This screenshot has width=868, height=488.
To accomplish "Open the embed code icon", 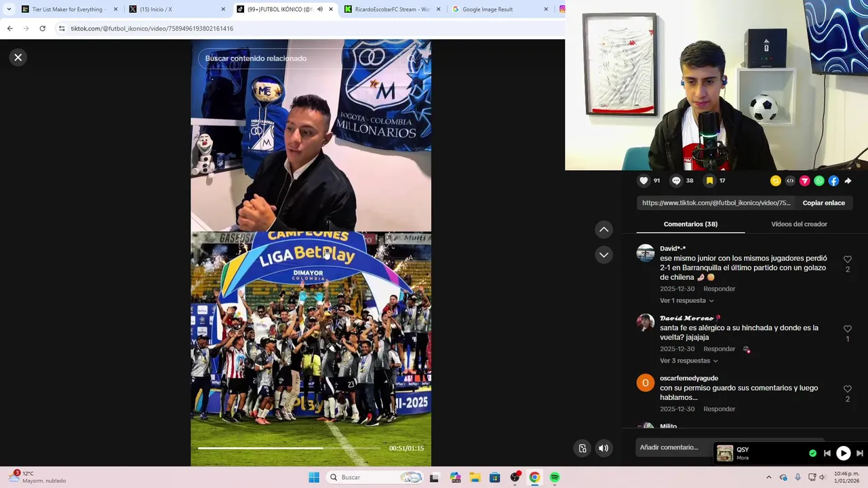I will tap(790, 181).
